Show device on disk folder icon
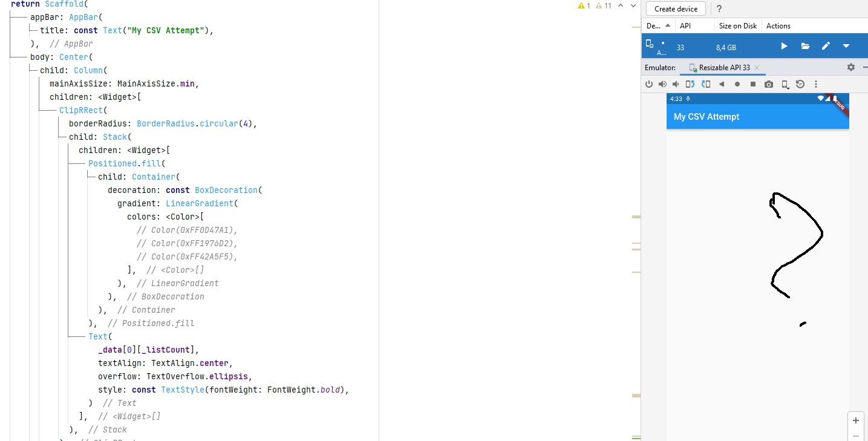 (805, 46)
